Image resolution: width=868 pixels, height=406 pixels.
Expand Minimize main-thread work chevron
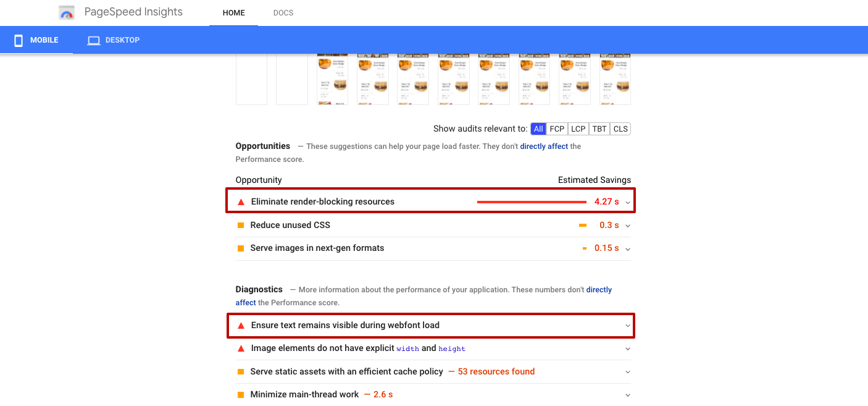tap(628, 395)
